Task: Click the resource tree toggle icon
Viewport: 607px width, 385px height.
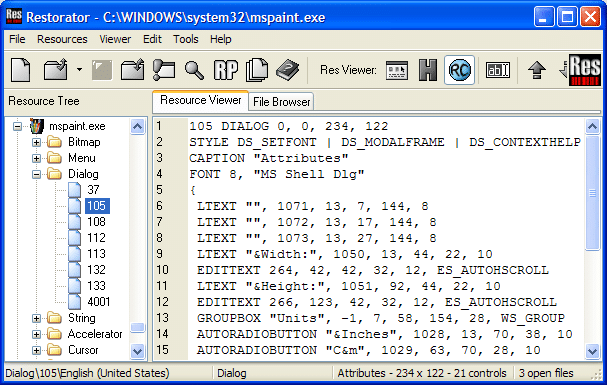Action: [164, 70]
